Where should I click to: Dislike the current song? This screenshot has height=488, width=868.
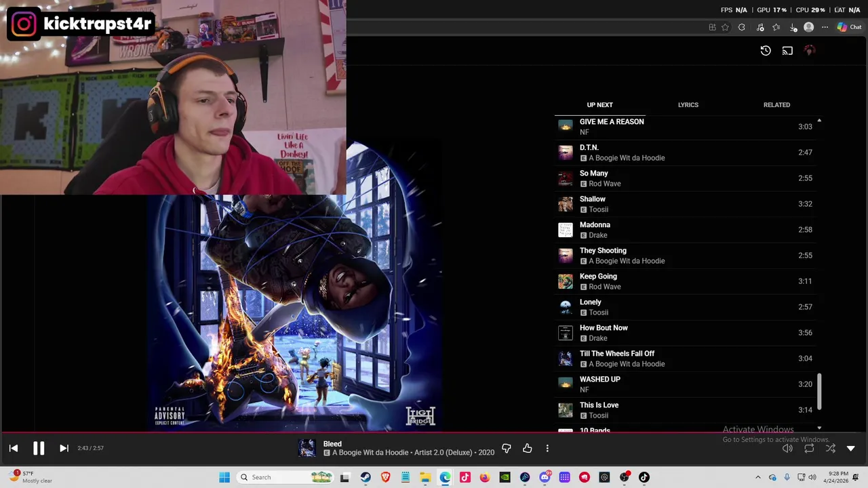(506, 448)
